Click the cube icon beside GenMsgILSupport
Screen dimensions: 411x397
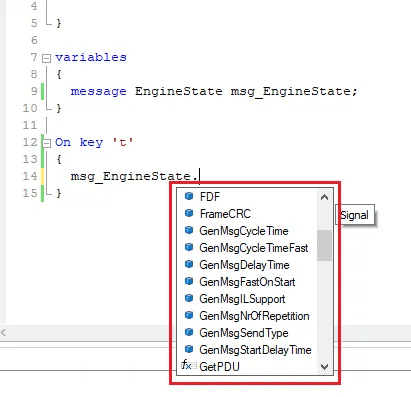(189, 298)
